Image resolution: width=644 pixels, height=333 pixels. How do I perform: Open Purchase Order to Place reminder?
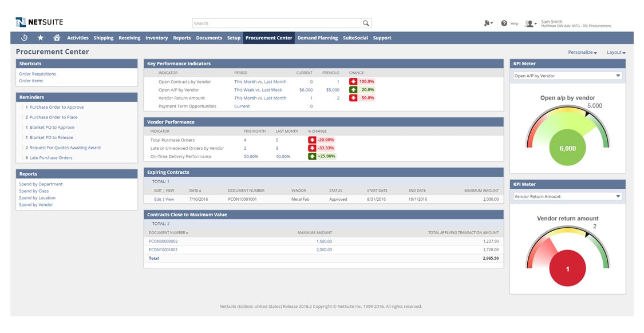pyautogui.click(x=53, y=117)
